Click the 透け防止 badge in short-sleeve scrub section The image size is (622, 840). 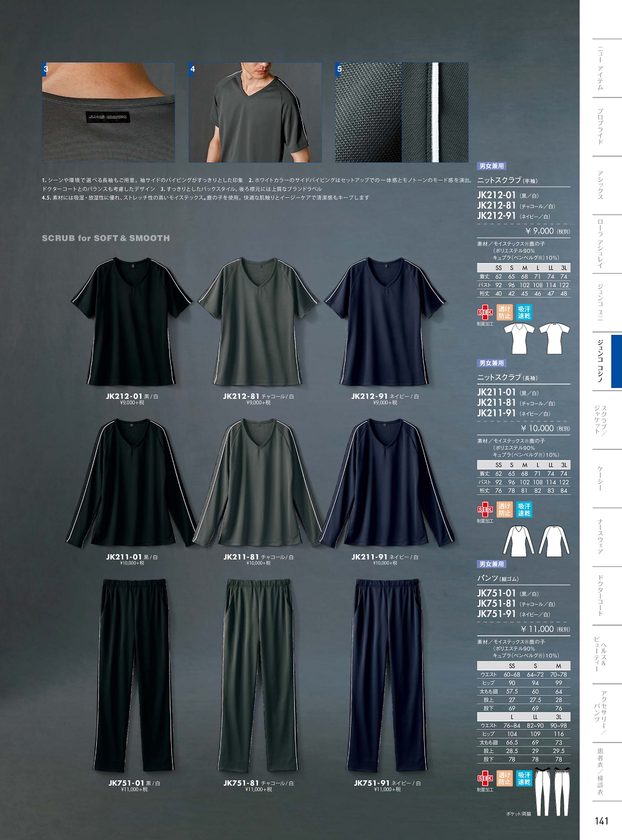tap(504, 312)
